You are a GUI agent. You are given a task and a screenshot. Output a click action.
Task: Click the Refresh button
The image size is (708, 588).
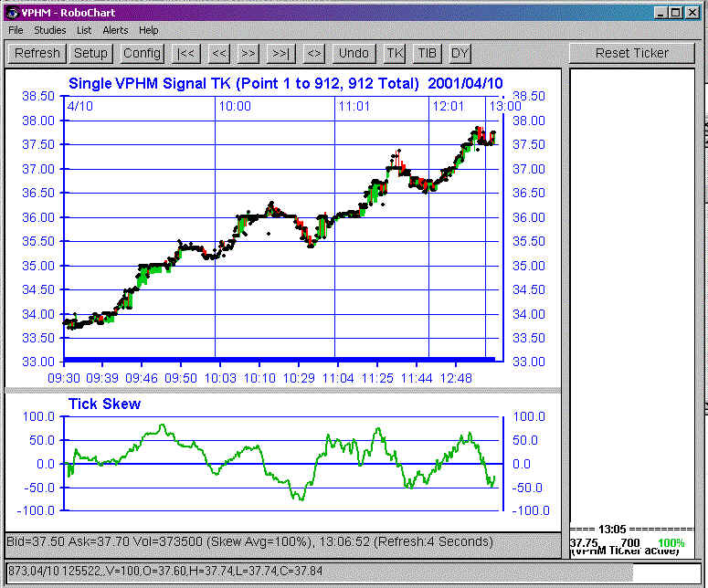[x=37, y=53]
